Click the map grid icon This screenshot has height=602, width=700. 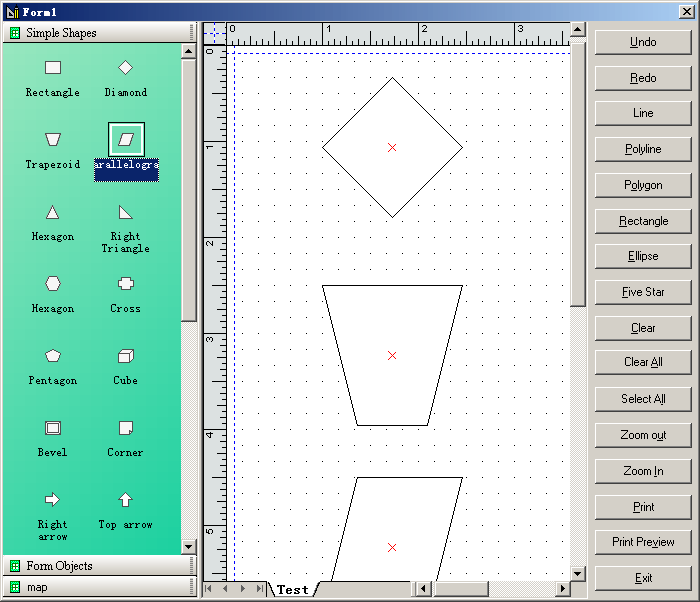click(15, 587)
